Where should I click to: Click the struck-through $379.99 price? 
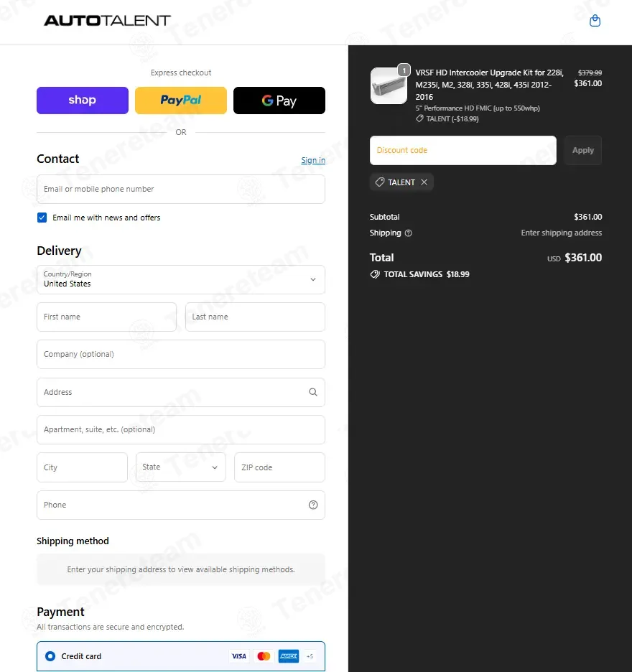click(590, 73)
